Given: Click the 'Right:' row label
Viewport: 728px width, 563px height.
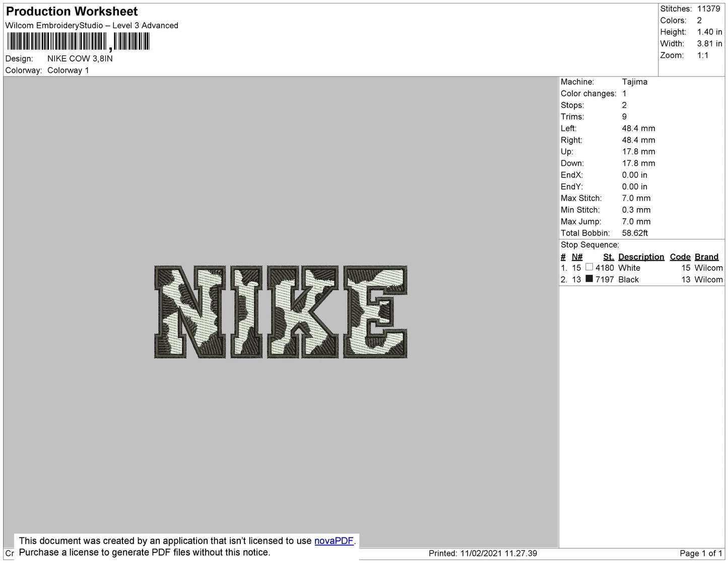Looking at the screenshot, I should coord(571,140).
